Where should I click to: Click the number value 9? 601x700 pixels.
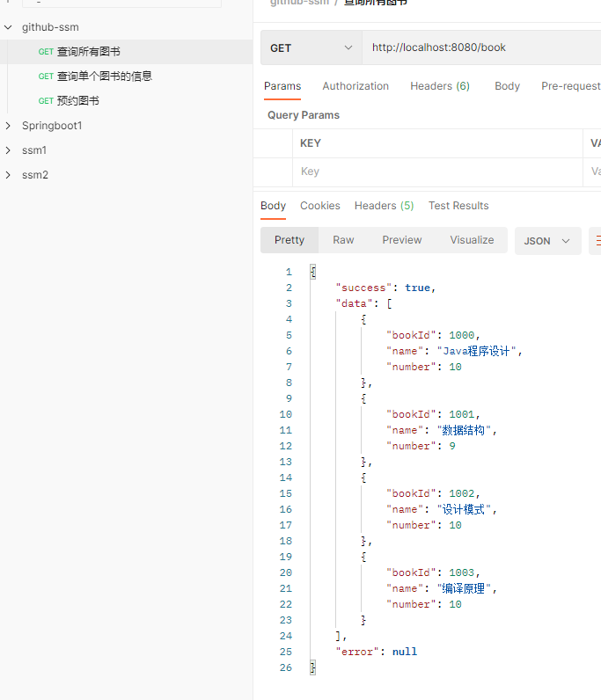452,446
